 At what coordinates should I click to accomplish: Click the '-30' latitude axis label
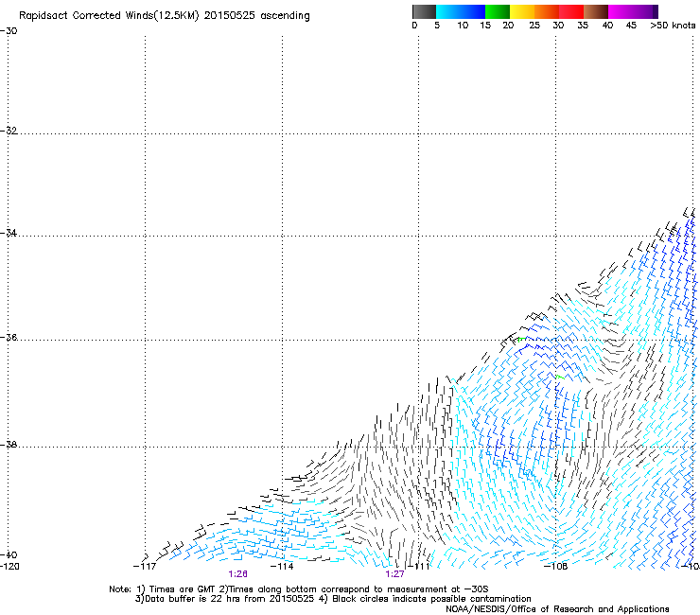[x=9, y=31]
